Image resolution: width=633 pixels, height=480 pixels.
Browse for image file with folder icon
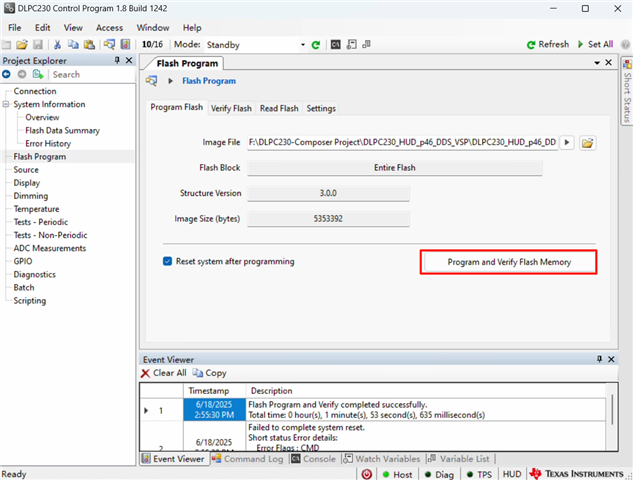pyautogui.click(x=587, y=143)
